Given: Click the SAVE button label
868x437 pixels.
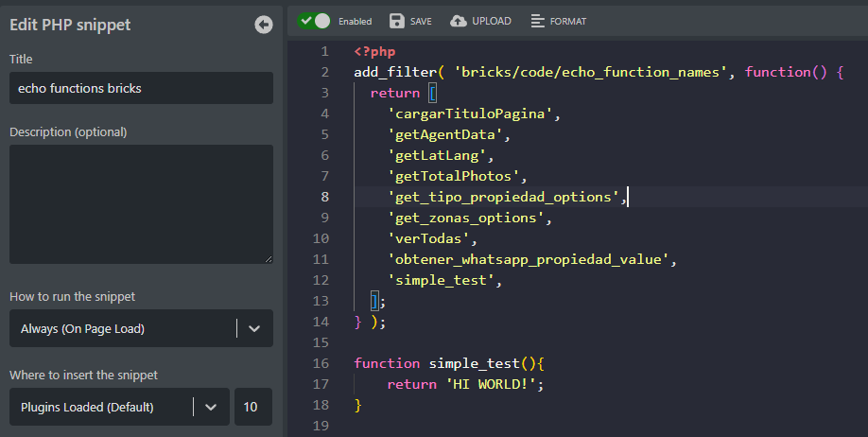Looking at the screenshot, I should tap(421, 22).
